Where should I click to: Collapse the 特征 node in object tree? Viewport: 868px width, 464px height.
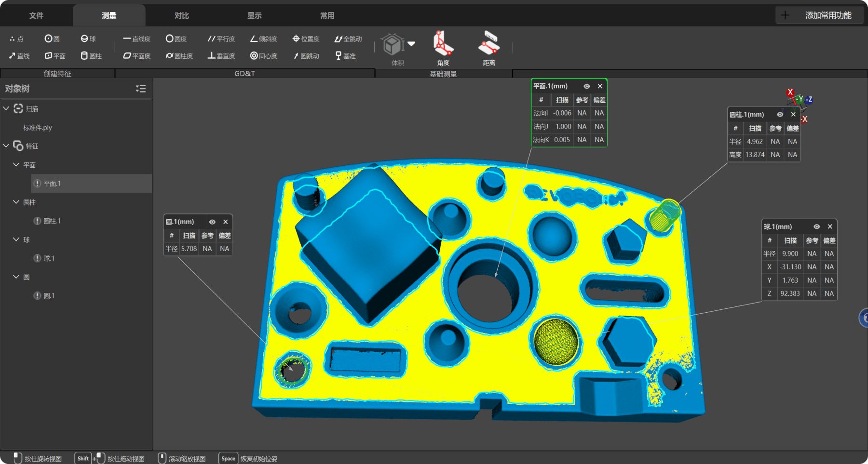click(6, 146)
